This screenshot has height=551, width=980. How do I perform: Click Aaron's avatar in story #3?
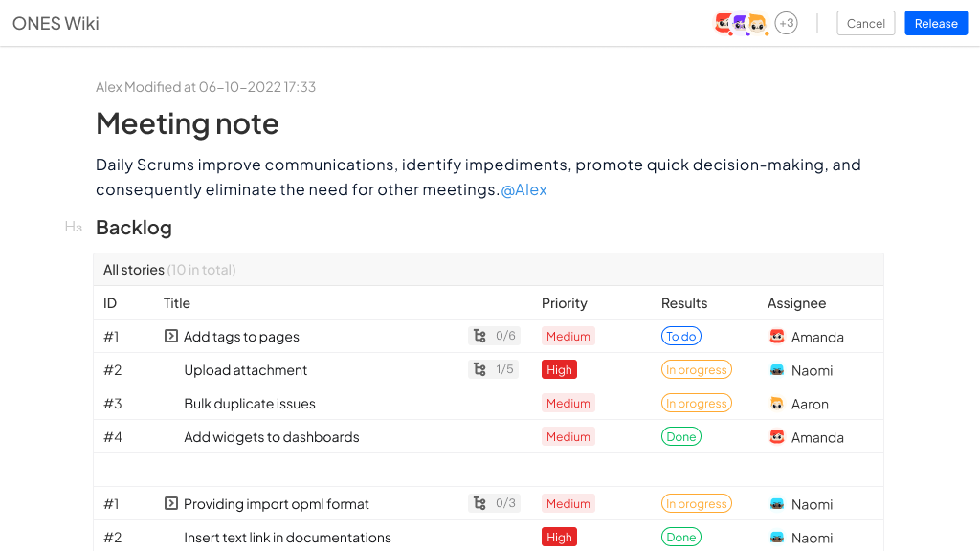pos(777,404)
